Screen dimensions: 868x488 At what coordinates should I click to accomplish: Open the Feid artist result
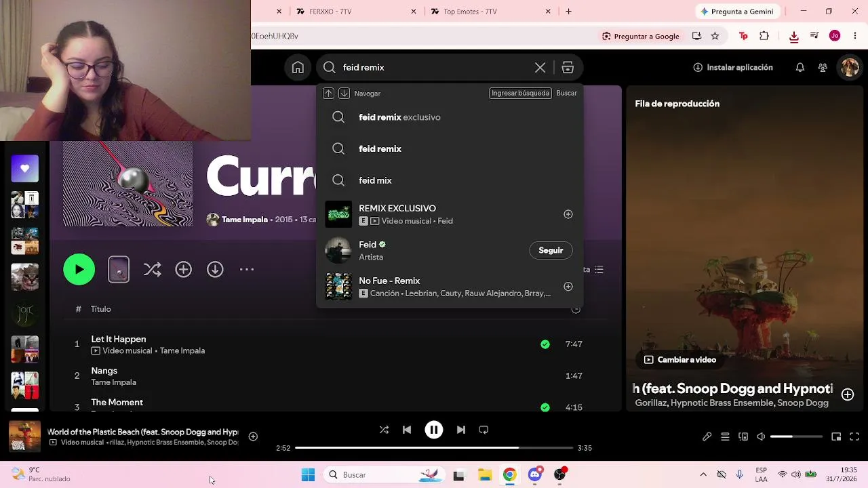click(450, 250)
